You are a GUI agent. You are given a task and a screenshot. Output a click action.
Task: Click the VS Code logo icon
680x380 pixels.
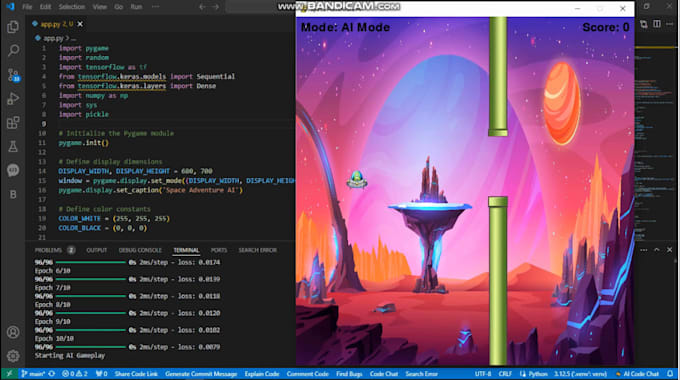point(10,7)
